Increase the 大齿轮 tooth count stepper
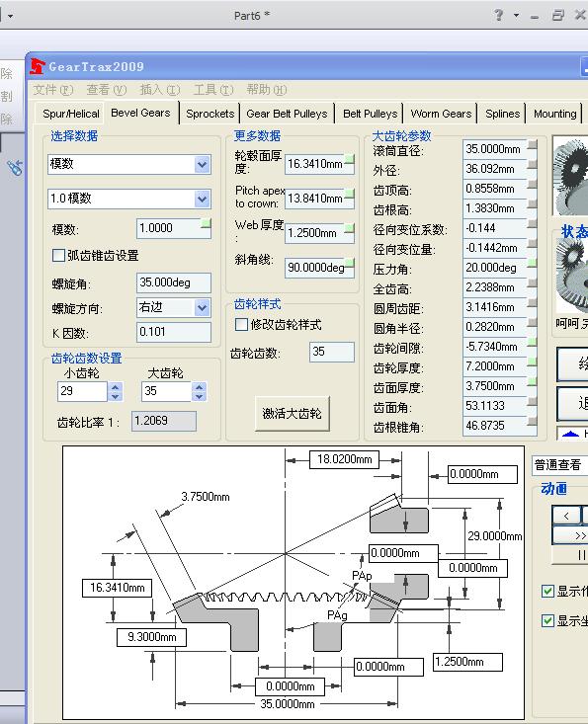 pyautogui.click(x=199, y=387)
